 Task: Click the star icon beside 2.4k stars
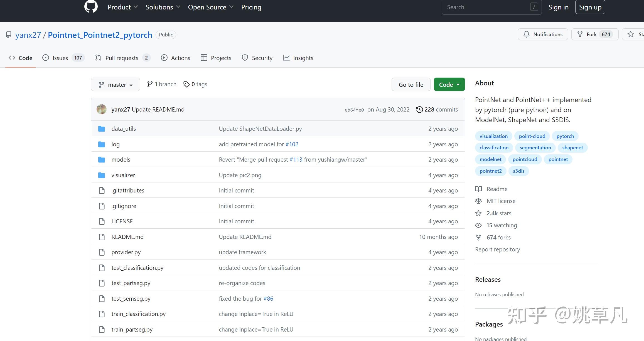tap(478, 213)
